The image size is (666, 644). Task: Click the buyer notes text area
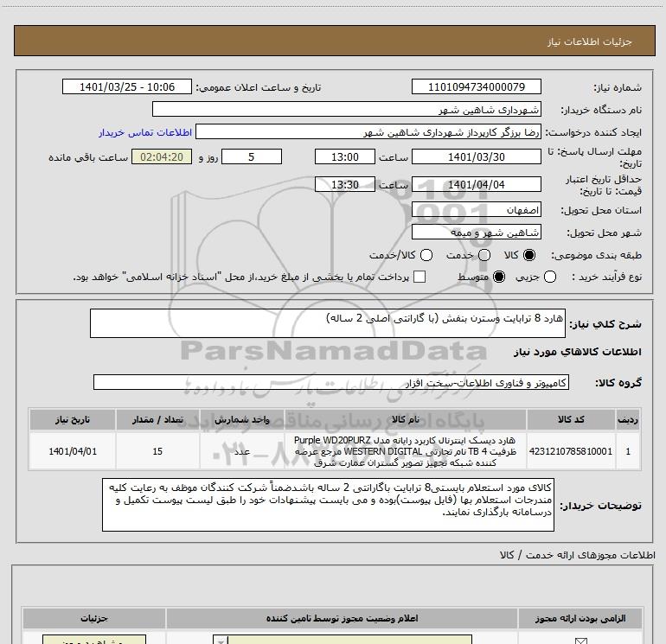[x=328, y=504]
